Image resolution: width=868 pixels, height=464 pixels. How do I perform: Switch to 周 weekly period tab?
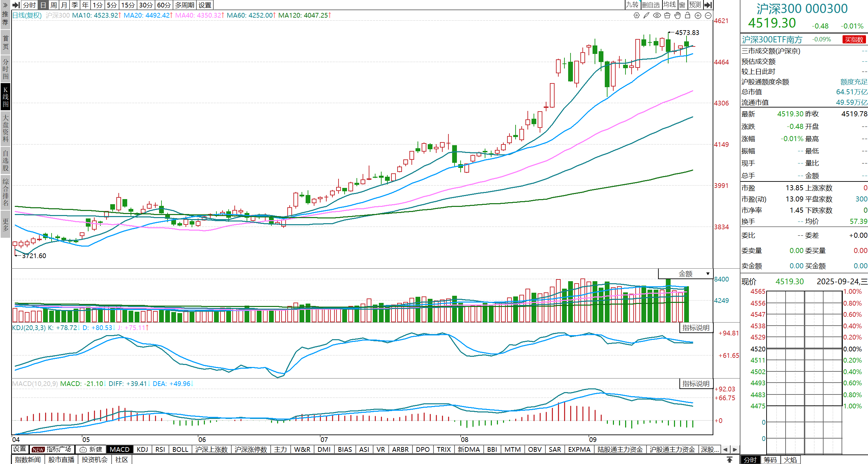[x=54, y=5]
